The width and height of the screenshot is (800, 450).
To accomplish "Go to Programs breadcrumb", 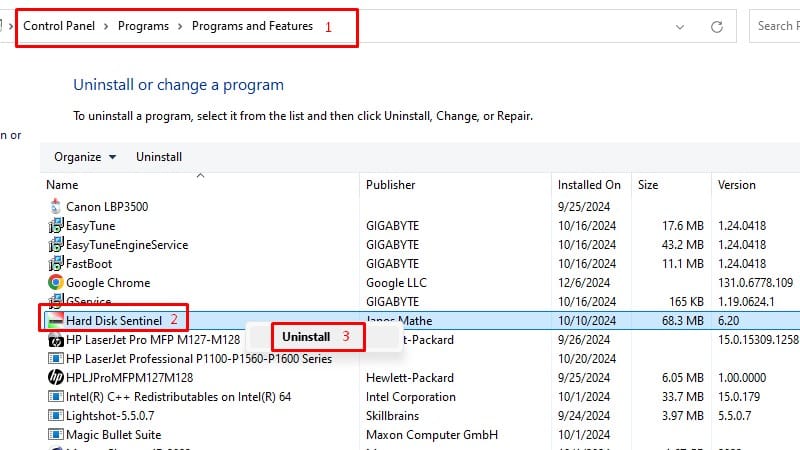I will pos(143,26).
